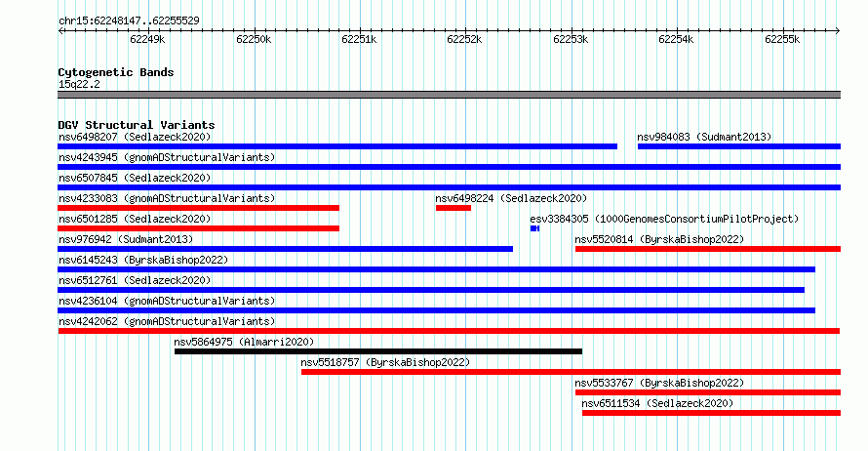Click the short red nsv6498224 bar
This screenshot has width=868, height=451.
coord(454,208)
